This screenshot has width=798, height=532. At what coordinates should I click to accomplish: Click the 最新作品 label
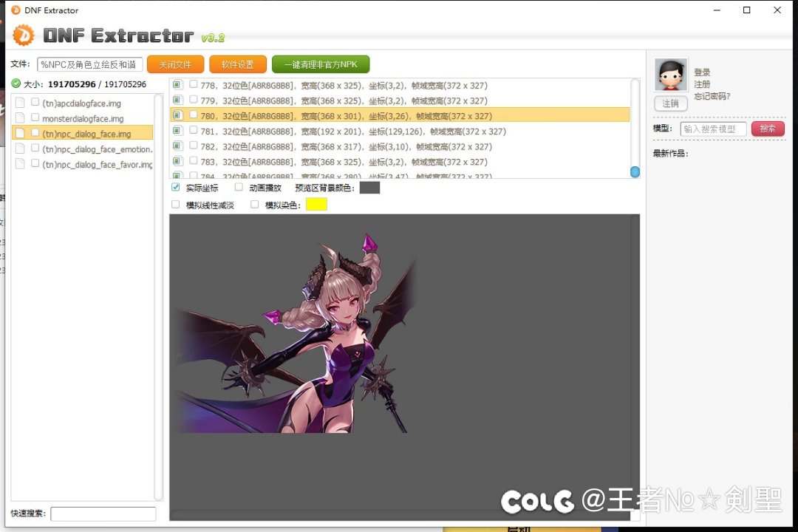pyautogui.click(x=670, y=153)
